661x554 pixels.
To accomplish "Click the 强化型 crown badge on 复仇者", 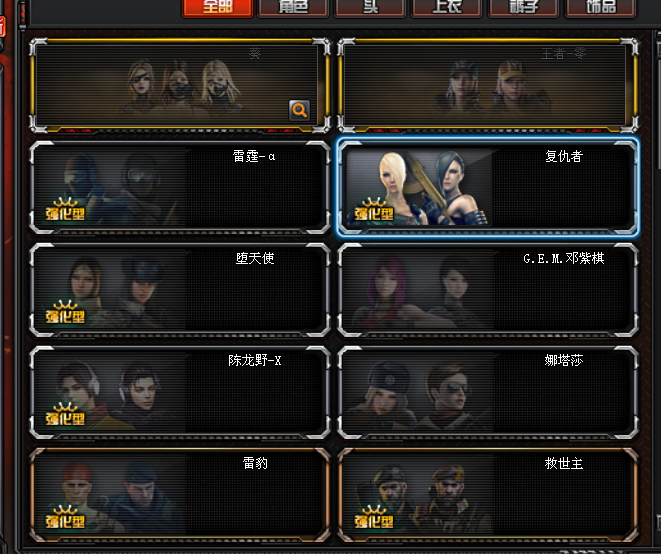I will (x=373, y=209).
